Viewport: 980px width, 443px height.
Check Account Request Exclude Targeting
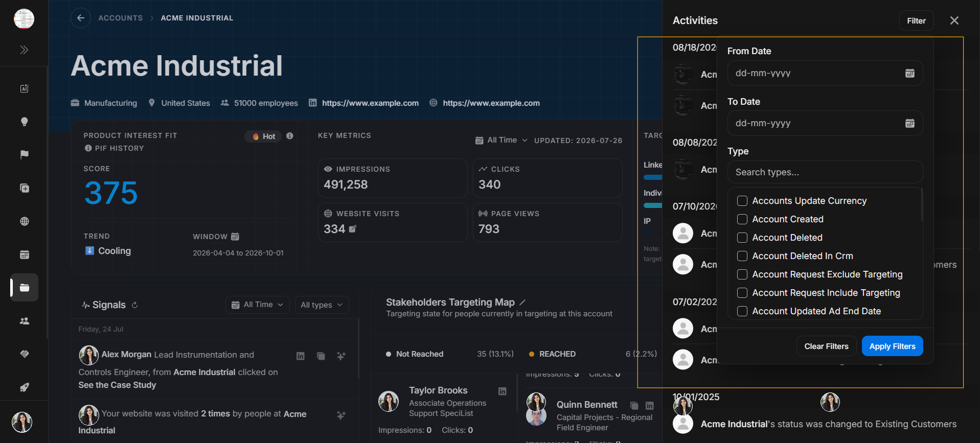pos(742,274)
